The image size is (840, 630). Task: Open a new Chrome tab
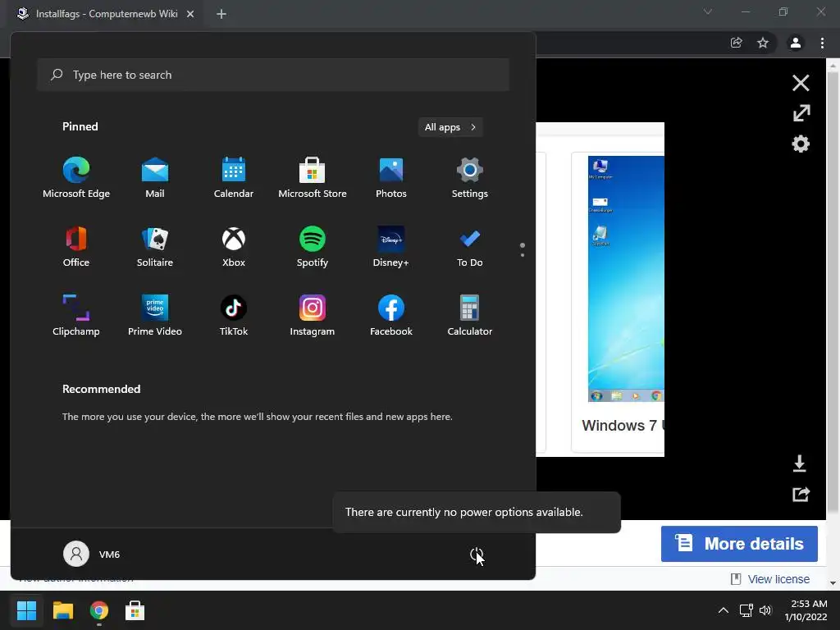[x=221, y=14]
